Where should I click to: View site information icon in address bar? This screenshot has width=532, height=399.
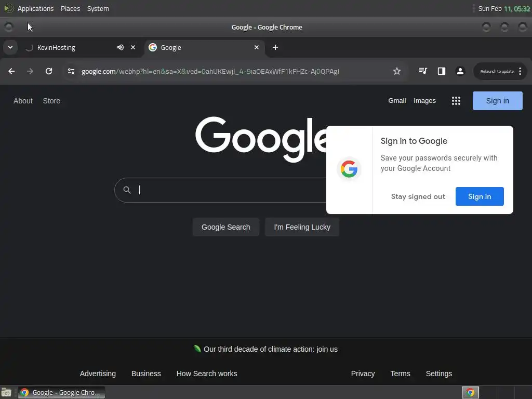[71, 71]
